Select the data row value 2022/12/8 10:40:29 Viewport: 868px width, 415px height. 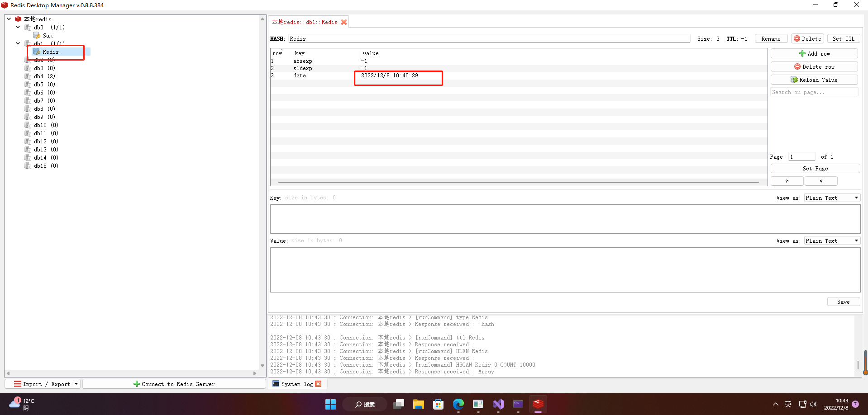pos(389,75)
